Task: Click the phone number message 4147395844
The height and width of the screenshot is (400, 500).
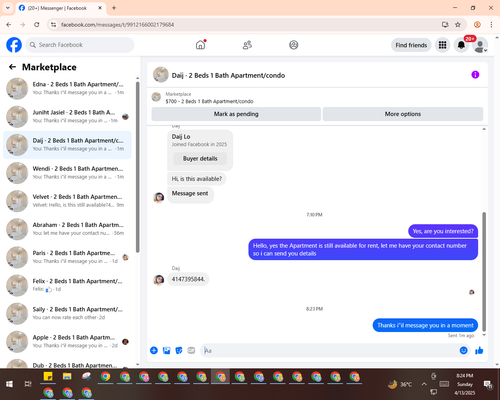Action: (x=188, y=279)
